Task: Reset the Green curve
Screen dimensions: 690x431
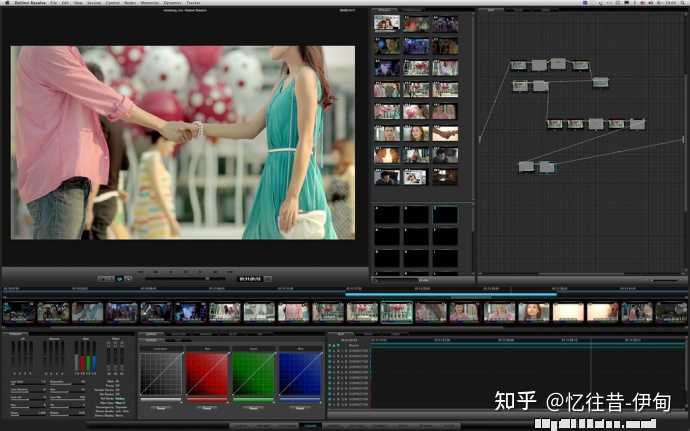Action: pyautogui.click(x=253, y=408)
